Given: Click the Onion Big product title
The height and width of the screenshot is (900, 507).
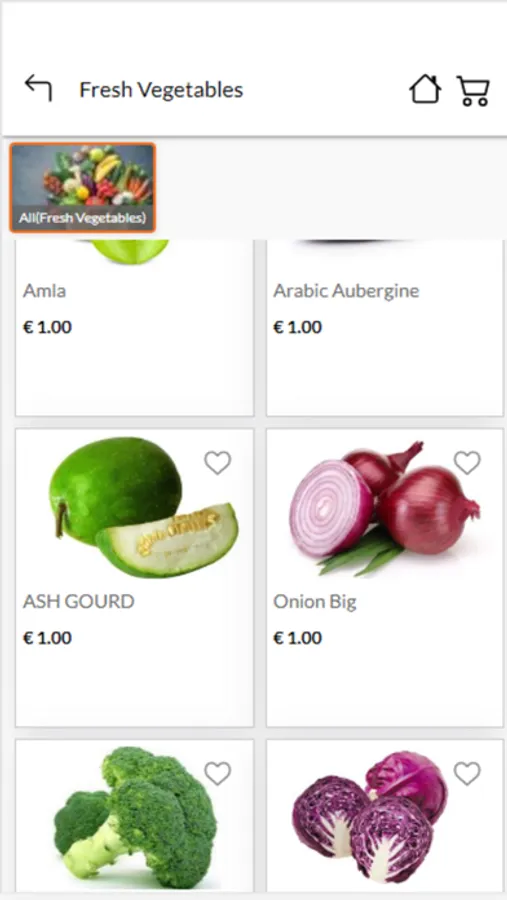Looking at the screenshot, I should [x=315, y=602].
